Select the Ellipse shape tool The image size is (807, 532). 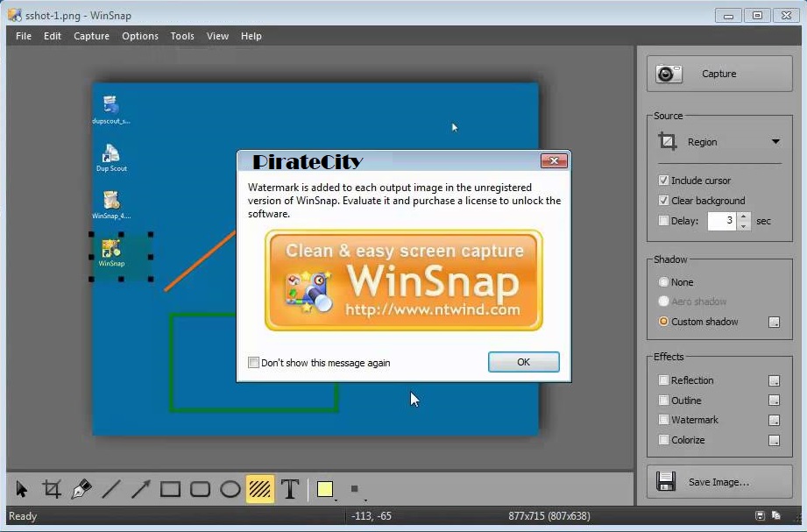[230, 489]
